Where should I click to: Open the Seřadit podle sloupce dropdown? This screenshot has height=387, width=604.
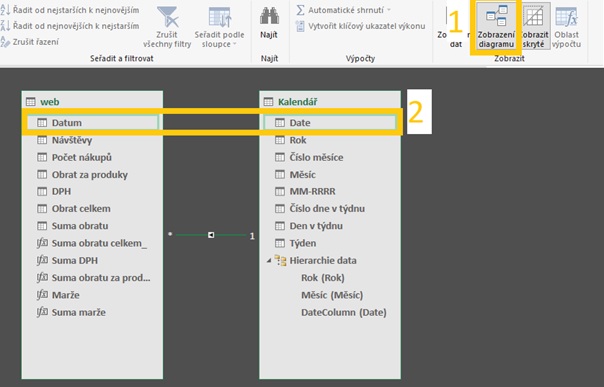(x=219, y=26)
